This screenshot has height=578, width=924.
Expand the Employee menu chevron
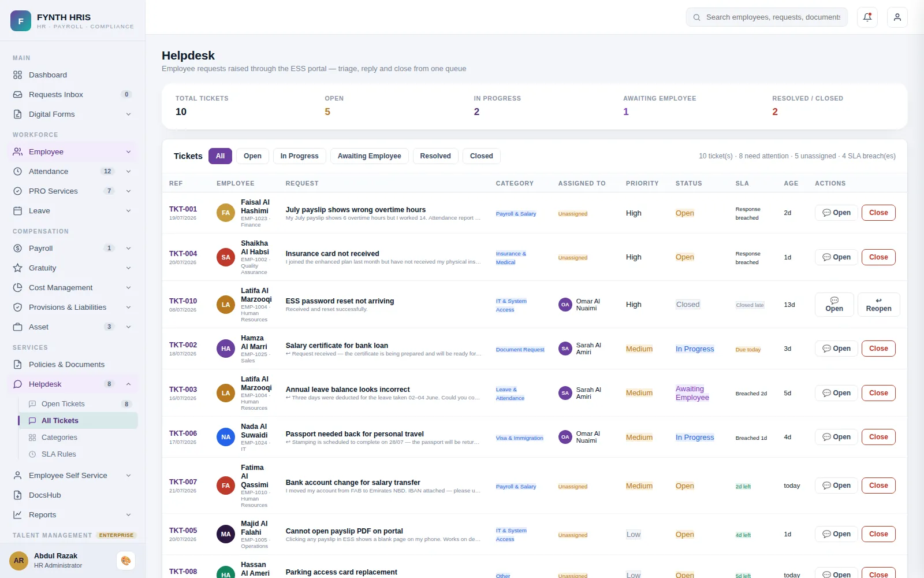[x=128, y=152]
